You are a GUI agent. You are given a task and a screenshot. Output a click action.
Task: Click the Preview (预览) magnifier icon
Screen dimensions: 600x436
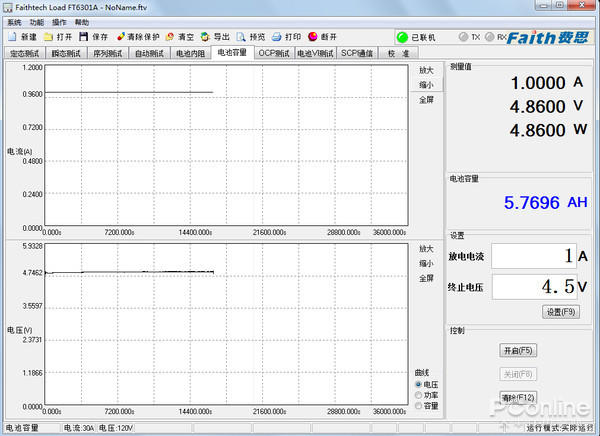[241, 37]
